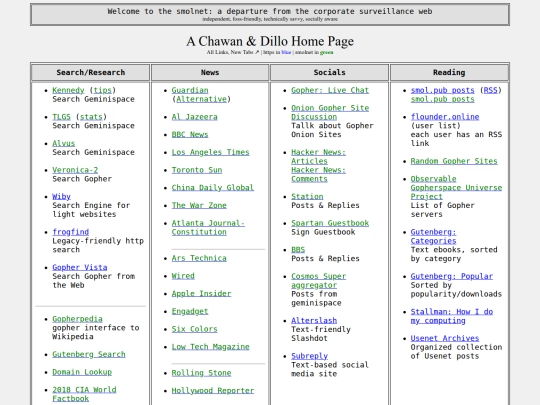
Task: Open the green smol.pub posts link
Action: [x=443, y=99]
